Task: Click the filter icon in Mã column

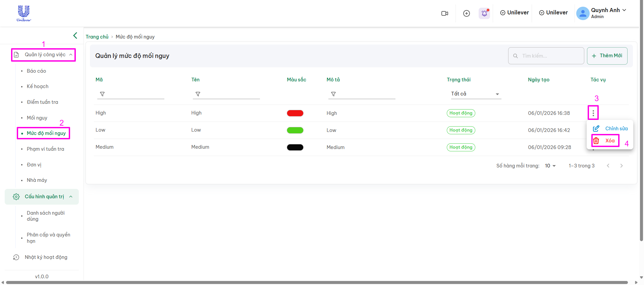Action: [x=102, y=94]
